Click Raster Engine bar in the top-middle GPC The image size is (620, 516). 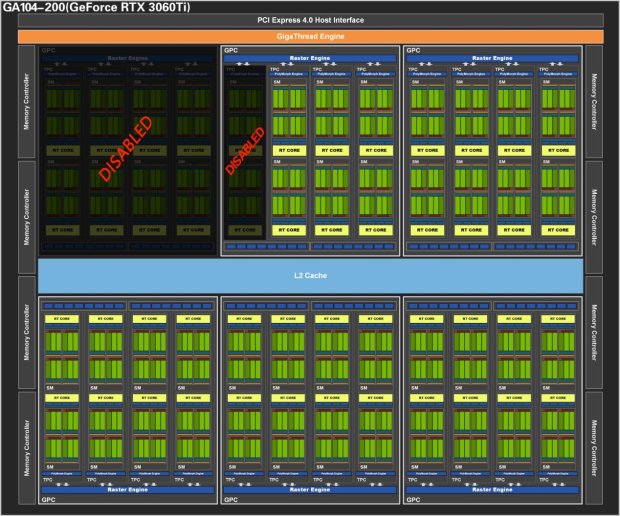310,58
